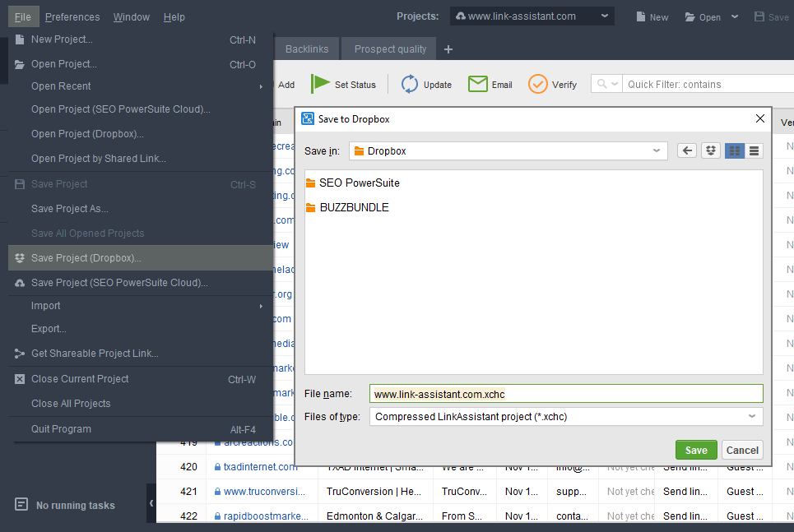Click the File name input field
The width and height of the screenshot is (794, 532).
tap(566, 394)
